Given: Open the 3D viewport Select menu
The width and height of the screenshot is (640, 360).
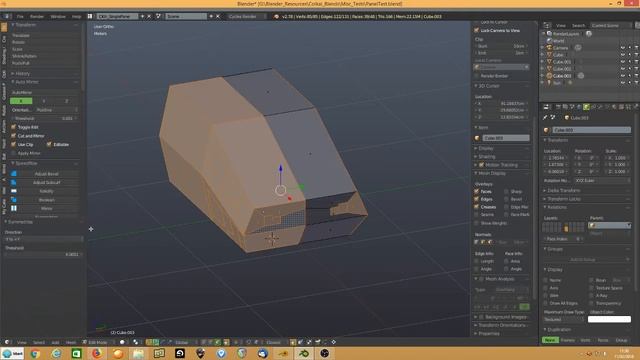Looking at the screenshot, I should [x=39, y=342].
